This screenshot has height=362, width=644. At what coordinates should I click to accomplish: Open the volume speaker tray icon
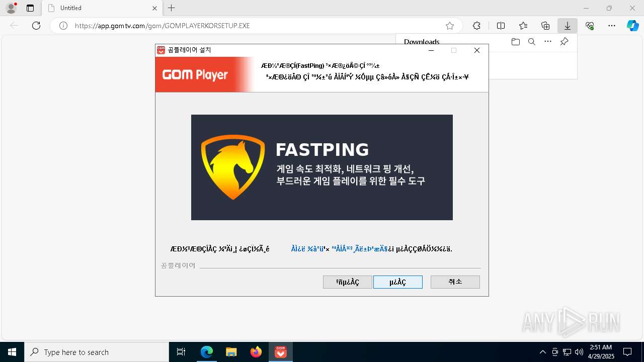(x=579, y=352)
